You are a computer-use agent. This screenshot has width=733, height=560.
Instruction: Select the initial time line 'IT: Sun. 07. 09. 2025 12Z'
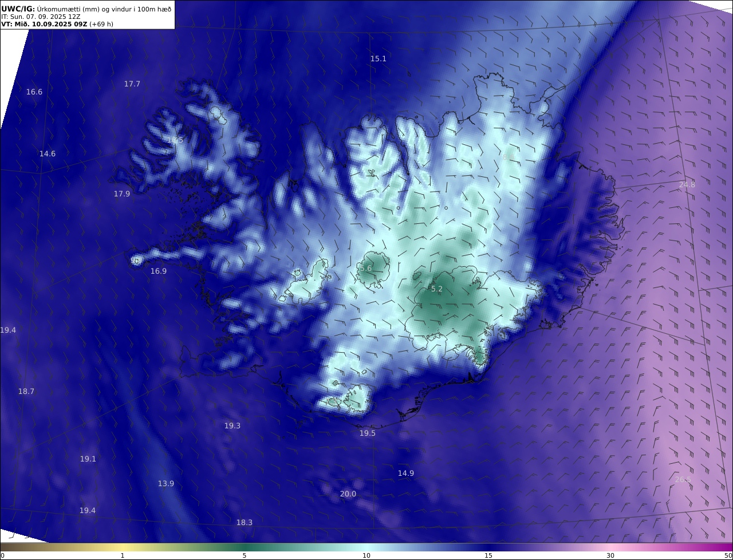click(x=41, y=17)
